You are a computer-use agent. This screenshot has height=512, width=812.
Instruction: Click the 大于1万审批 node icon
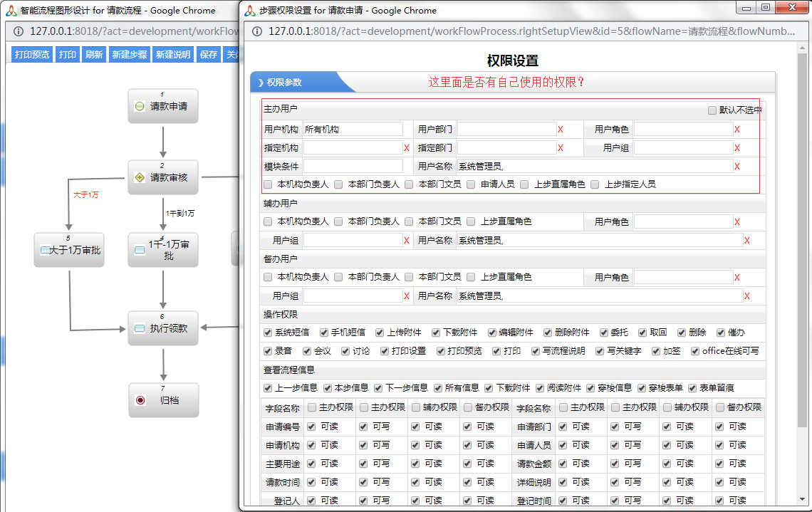pyautogui.click(x=45, y=251)
